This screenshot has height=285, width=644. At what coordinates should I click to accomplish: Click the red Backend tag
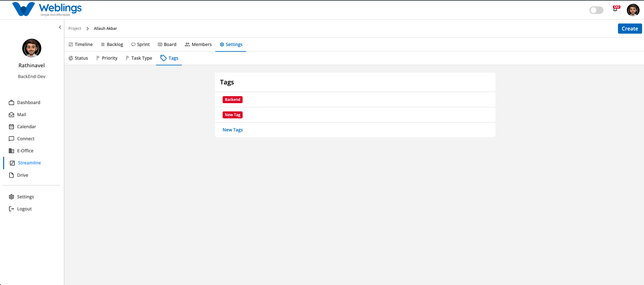pyautogui.click(x=232, y=100)
